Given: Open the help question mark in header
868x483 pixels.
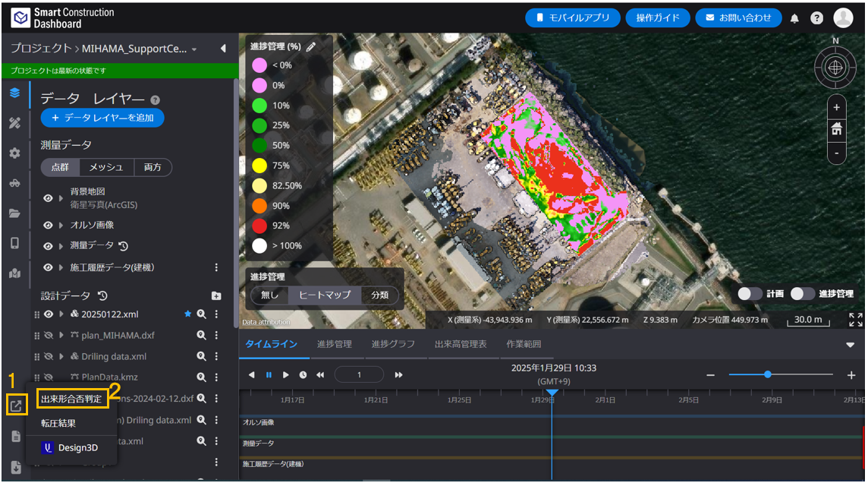Looking at the screenshot, I should pos(816,18).
